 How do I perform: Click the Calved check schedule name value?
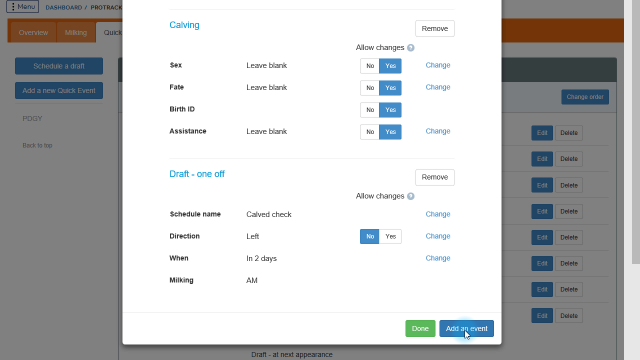pos(269,214)
